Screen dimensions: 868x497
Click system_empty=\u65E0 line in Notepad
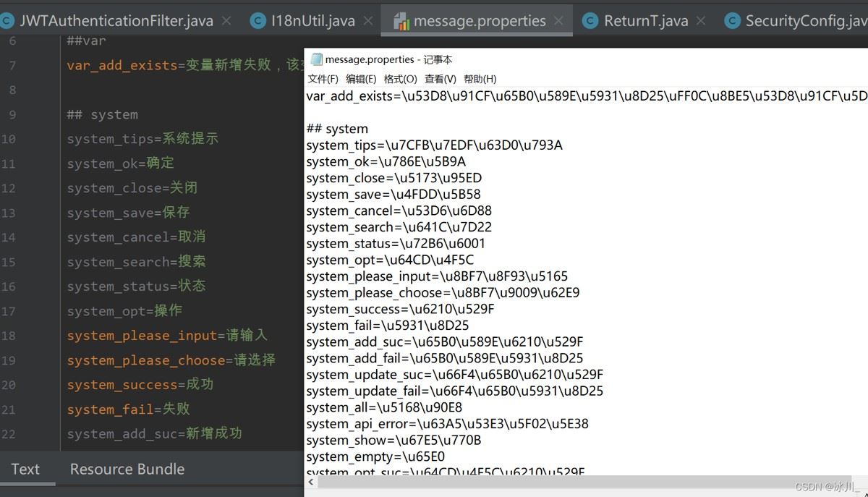point(375,456)
